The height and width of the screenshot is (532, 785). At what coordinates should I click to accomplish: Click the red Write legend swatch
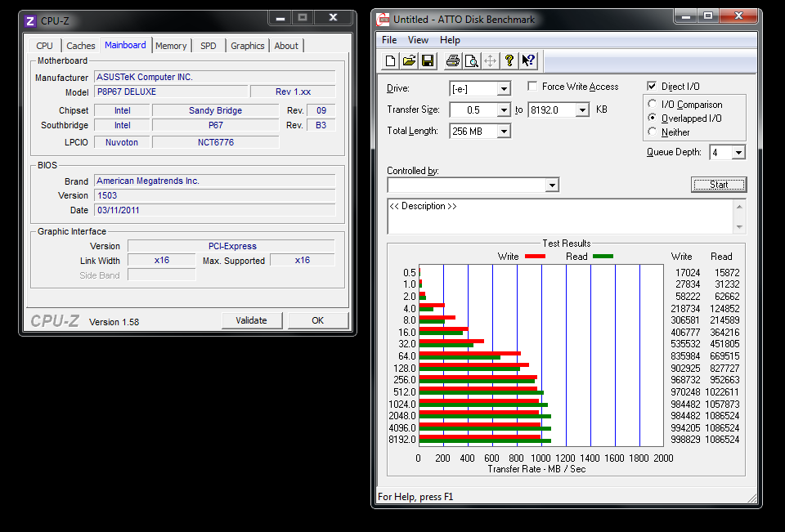535,257
